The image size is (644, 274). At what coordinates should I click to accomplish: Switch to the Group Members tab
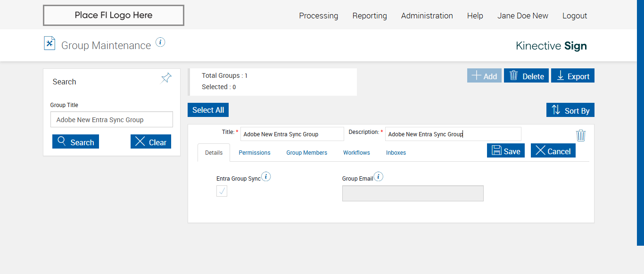click(x=306, y=153)
